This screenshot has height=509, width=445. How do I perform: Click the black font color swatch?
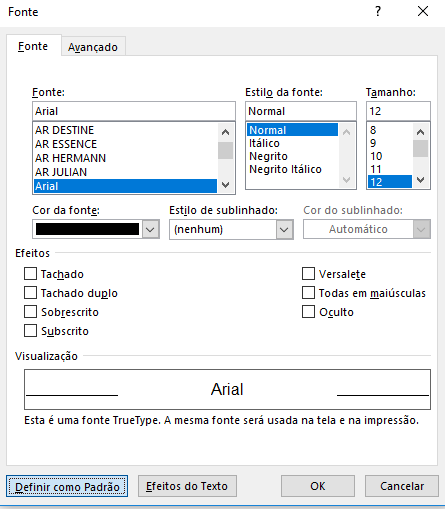click(87, 229)
